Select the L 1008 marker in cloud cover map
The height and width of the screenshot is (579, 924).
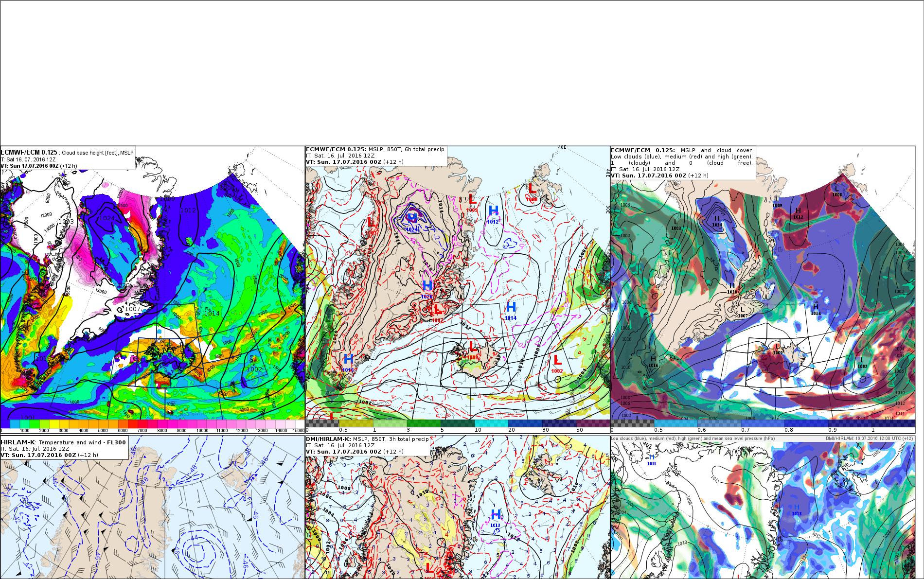coord(836,191)
